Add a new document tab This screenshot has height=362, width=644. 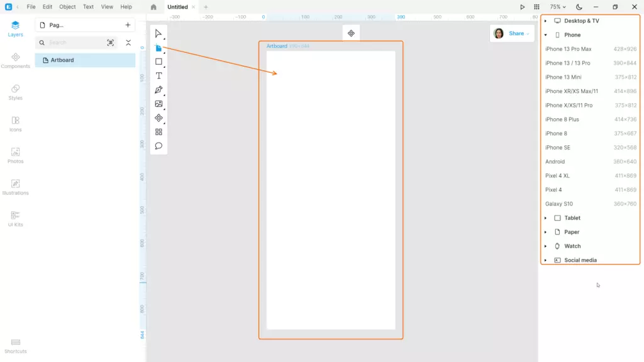coord(206,7)
